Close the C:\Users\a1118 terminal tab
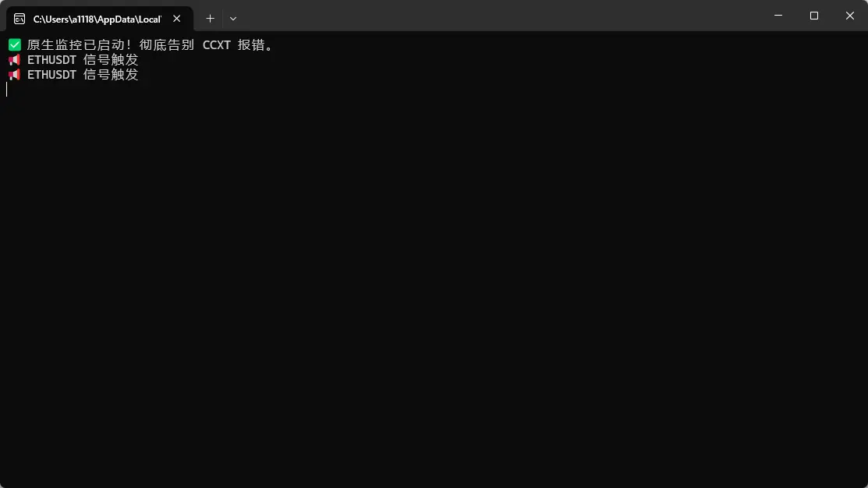868x488 pixels. point(176,19)
